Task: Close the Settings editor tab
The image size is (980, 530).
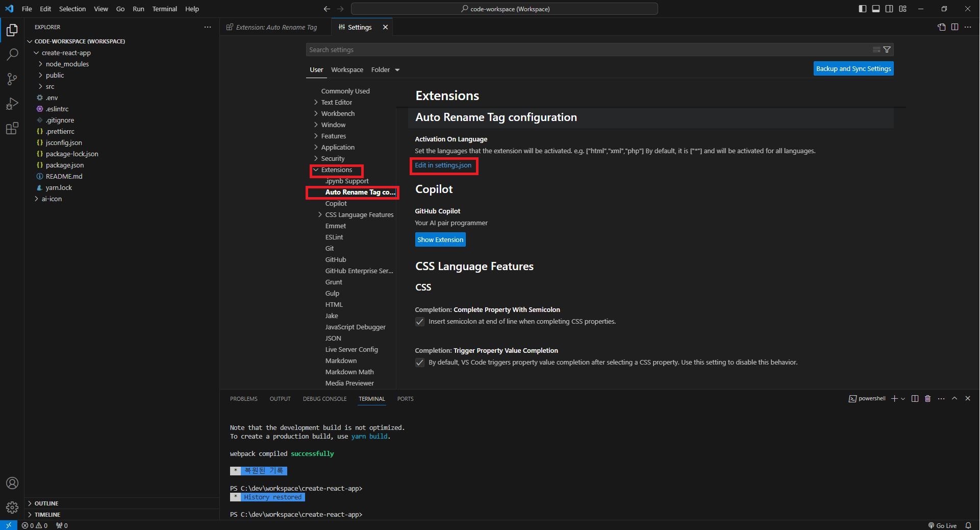Action: [x=385, y=27]
